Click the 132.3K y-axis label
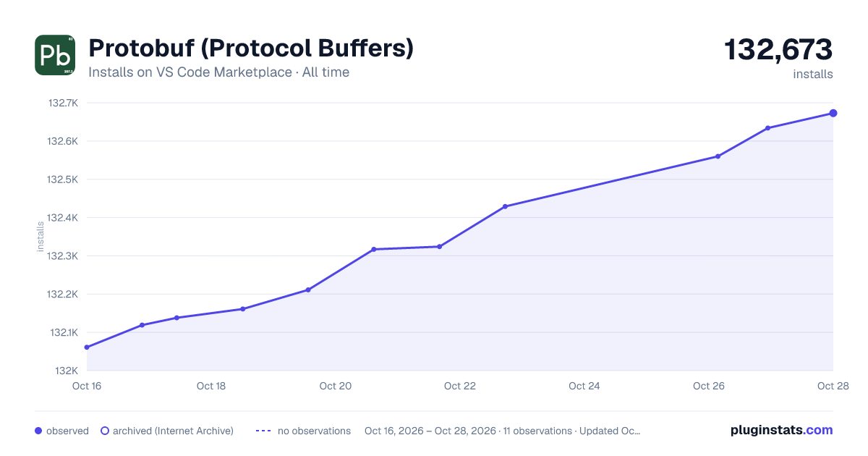 pos(63,256)
